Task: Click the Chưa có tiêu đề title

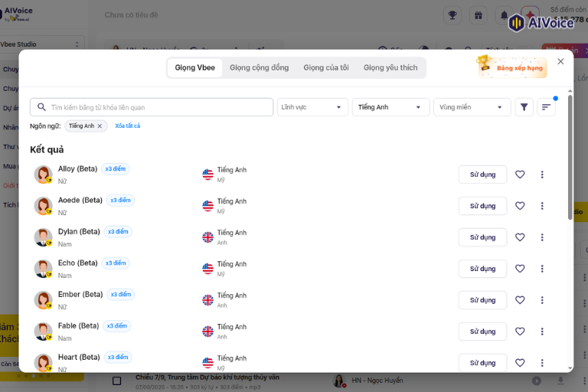Action: [x=131, y=15]
